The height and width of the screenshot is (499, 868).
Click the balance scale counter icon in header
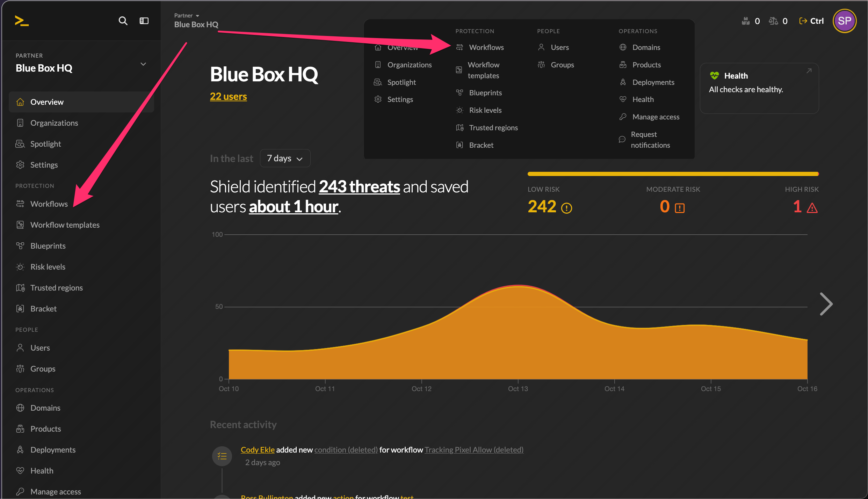[773, 21]
